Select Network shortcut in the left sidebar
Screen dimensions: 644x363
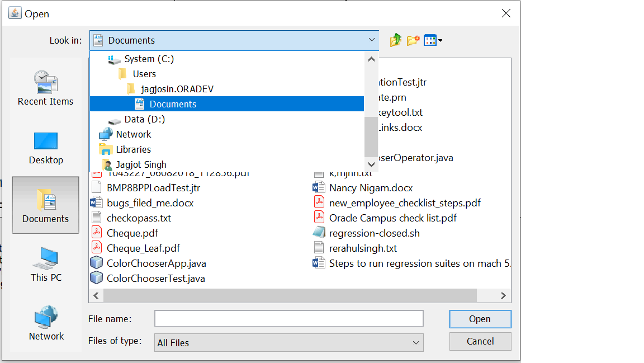tap(46, 323)
